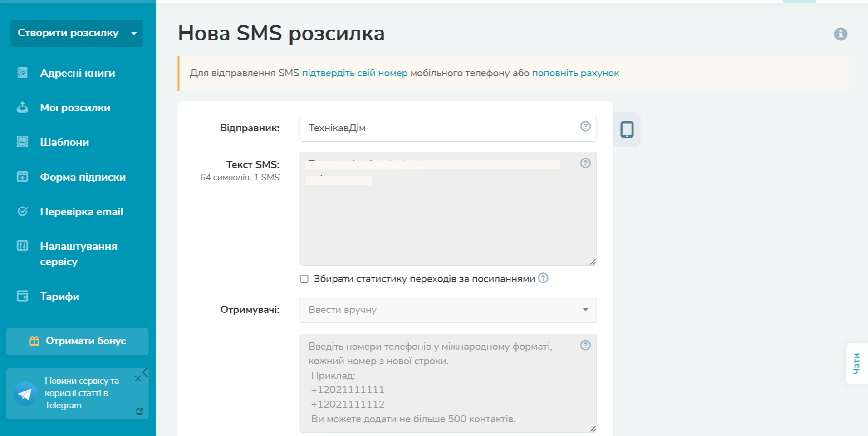Image resolution: width=868 pixels, height=436 pixels.
Task: Open phone preview with the tablet icon
Action: coord(627,129)
